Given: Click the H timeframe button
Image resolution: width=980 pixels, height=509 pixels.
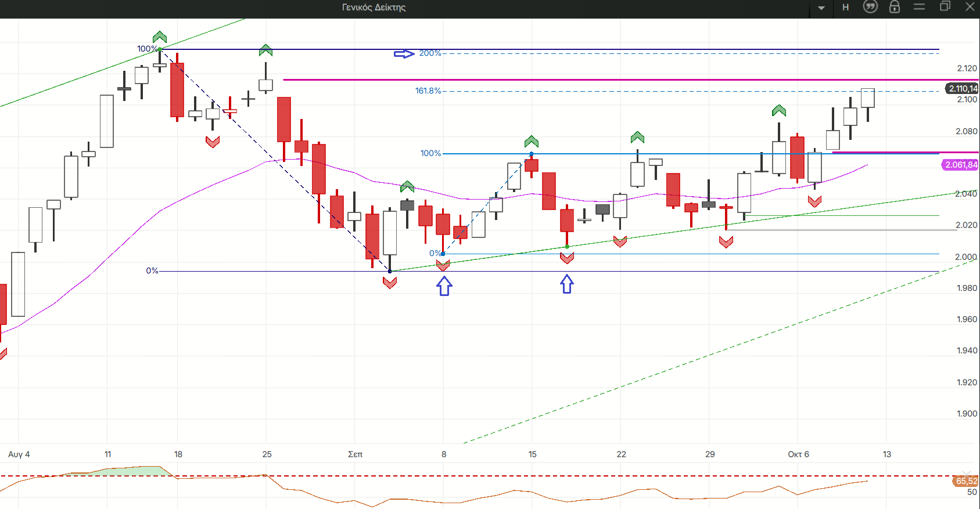Looking at the screenshot, I should 846,8.
